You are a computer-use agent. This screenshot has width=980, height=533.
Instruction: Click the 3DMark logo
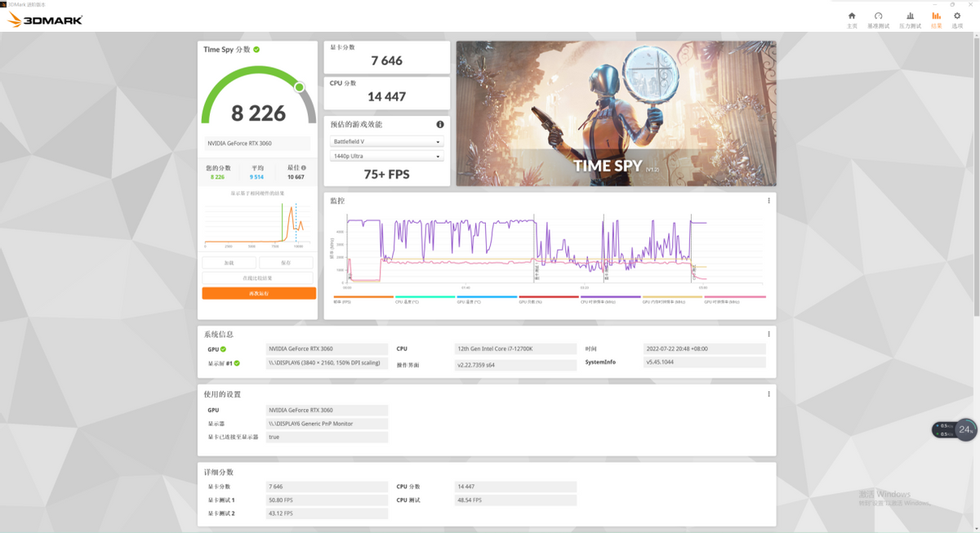pos(46,20)
